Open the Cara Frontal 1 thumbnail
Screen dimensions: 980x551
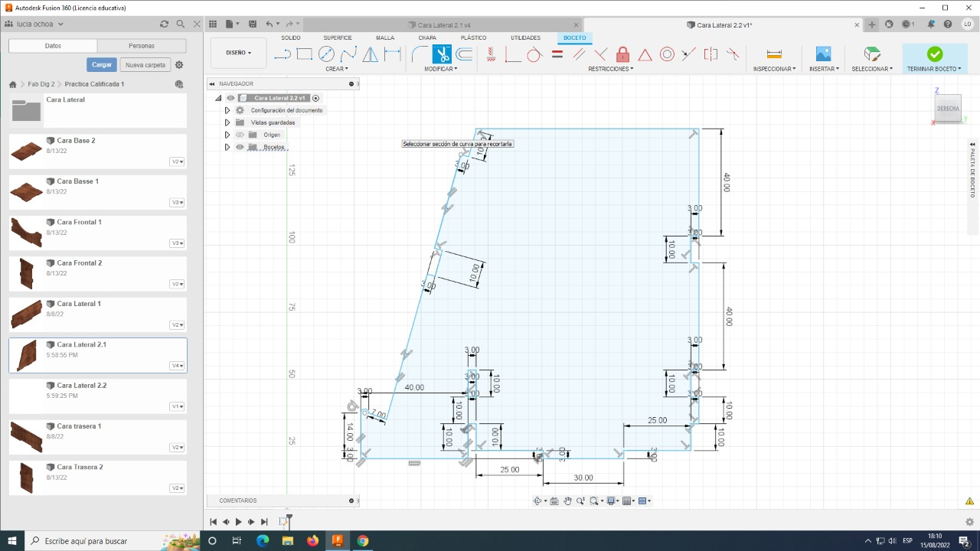(x=26, y=233)
